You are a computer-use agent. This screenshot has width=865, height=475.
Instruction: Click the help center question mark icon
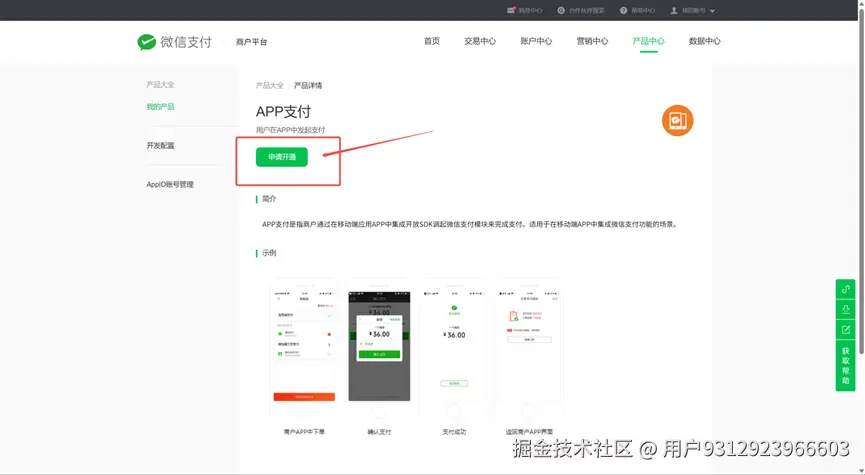[x=623, y=10]
